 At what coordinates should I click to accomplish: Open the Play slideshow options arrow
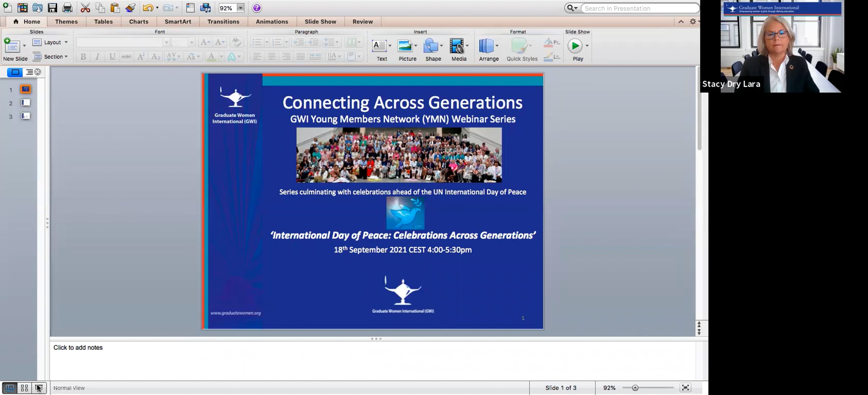[x=587, y=46]
